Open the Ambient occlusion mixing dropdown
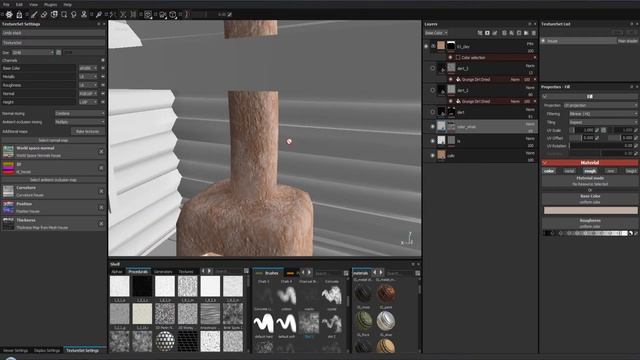The image size is (640, 360). [80, 122]
